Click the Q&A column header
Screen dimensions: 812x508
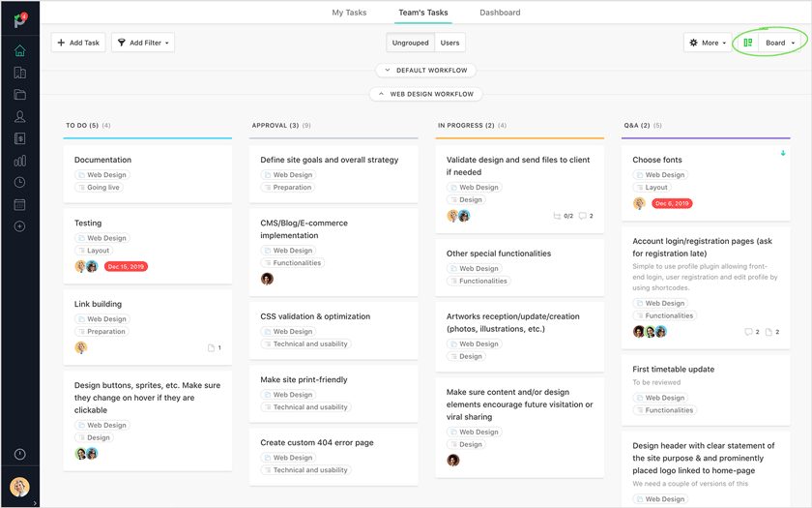(643, 126)
